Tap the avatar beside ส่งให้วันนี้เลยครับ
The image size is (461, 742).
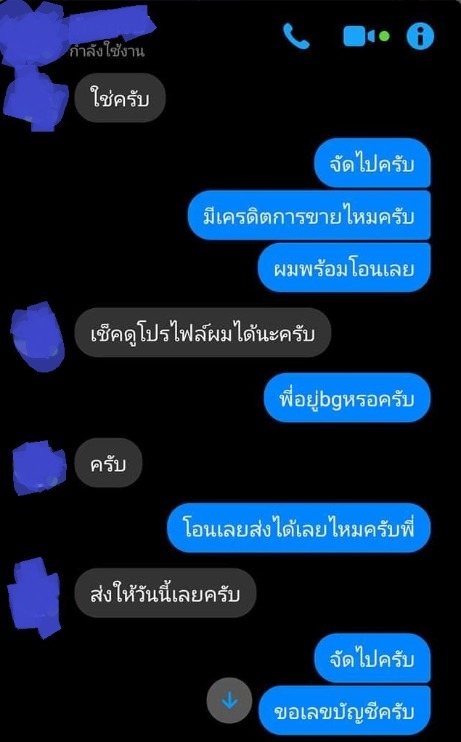(x=34, y=598)
